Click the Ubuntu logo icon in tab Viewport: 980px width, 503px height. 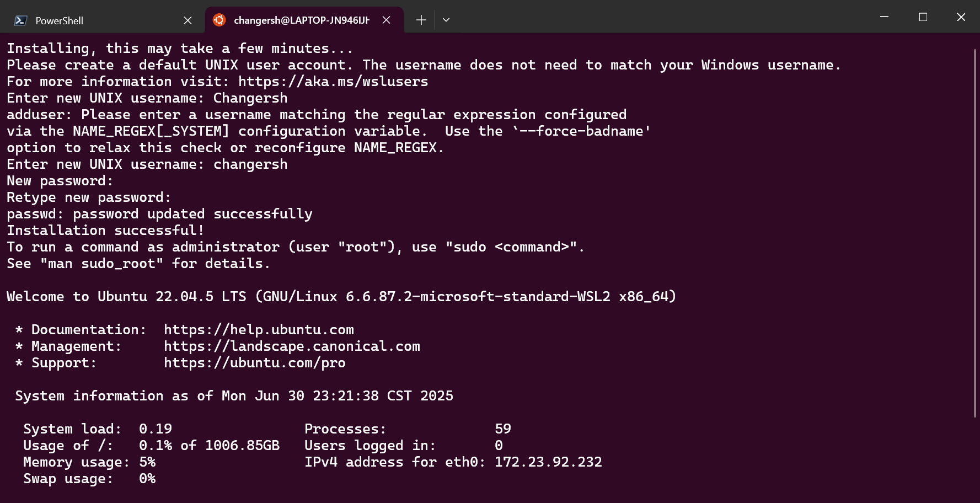(x=219, y=20)
